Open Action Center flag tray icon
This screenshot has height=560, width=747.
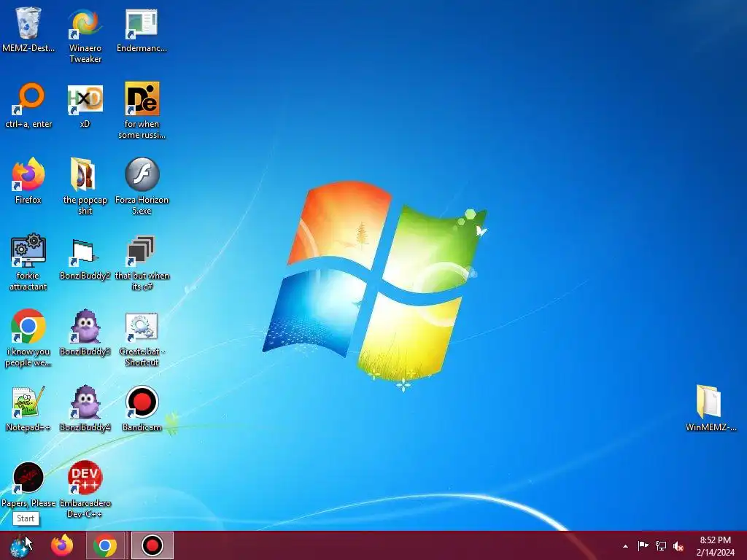point(643,545)
